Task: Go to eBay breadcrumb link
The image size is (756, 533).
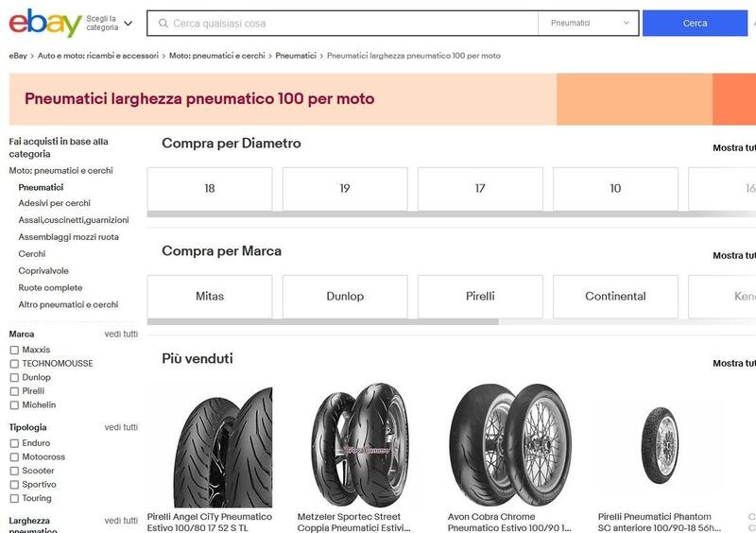Action: 18,56
